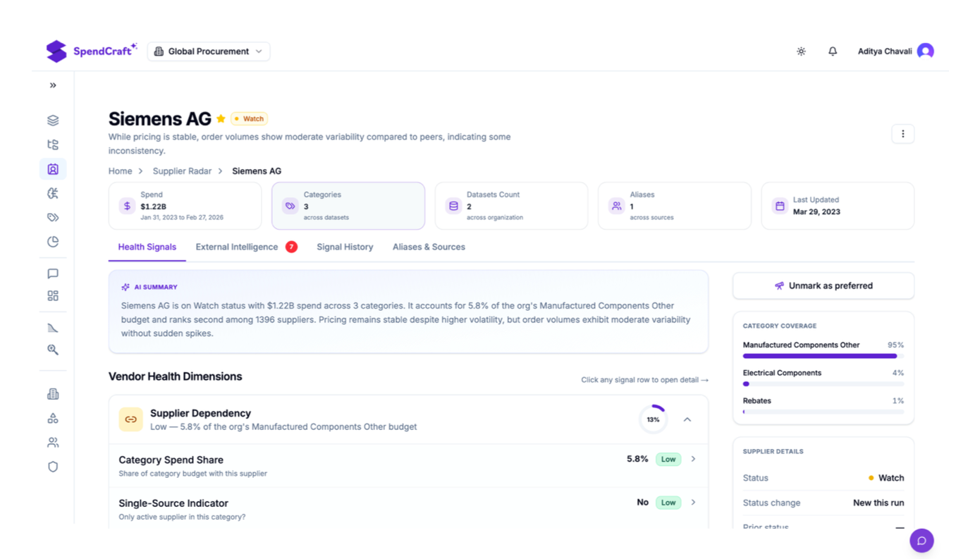Click the AI Summary sparkle icon
This screenshot has width=980, height=559.
pos(125,288)
